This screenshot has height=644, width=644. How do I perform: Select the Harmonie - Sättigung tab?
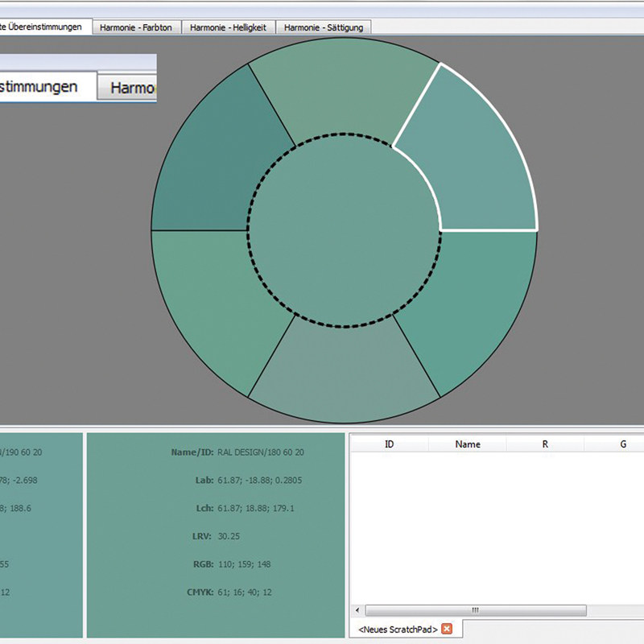(x=324, y=27)
